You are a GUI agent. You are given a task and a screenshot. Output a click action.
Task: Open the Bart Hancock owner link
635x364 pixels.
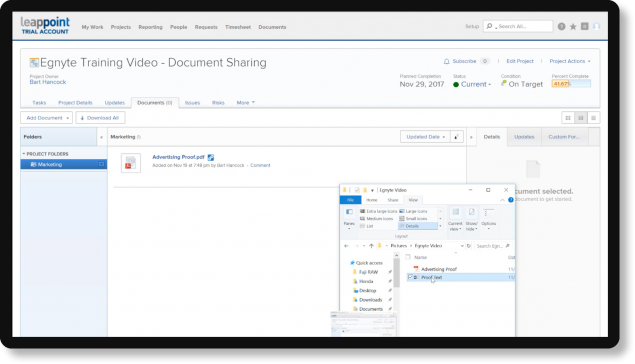click(x=48, y=82)
